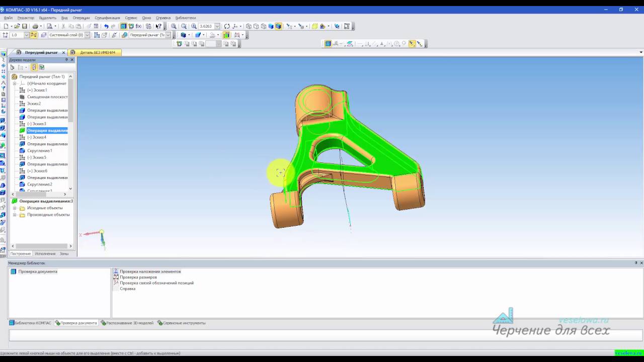This screenshot has height=362, width=644.
Task: Open the Передний рычаг execution dropdown
Action: [x=168, y=35]
